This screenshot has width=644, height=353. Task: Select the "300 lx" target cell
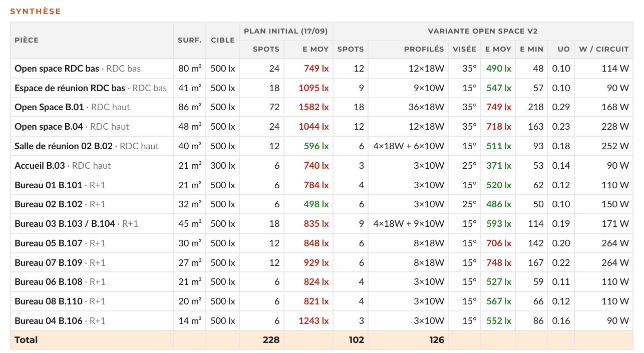(223, 166)
